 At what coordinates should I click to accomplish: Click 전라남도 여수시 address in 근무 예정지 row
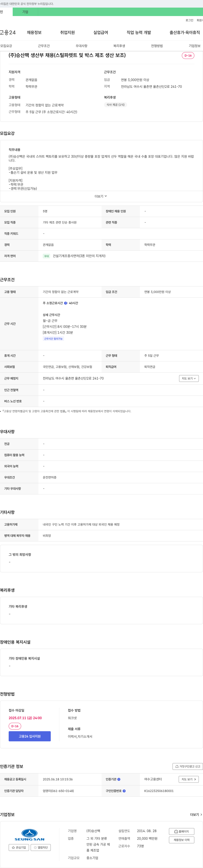point(73,378)
